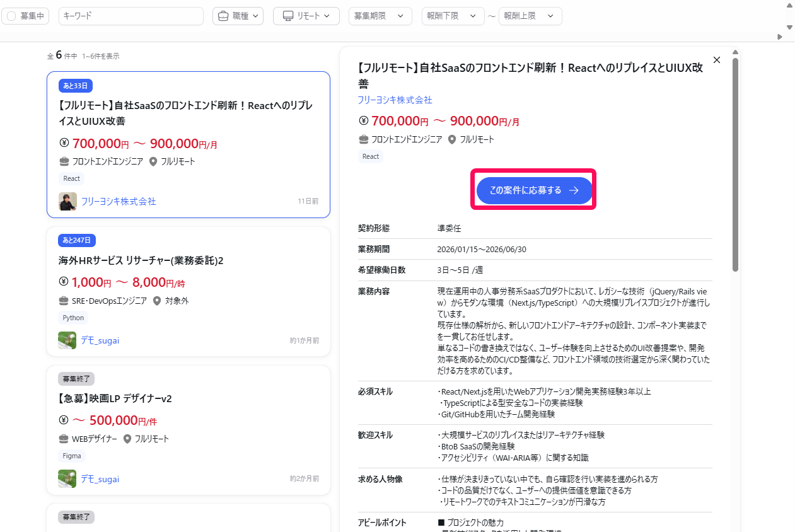This screenshot has height=532, width=795.
Task: Click the 必須スキル row label
Action: pyautogui.click(x=375, y=391)
